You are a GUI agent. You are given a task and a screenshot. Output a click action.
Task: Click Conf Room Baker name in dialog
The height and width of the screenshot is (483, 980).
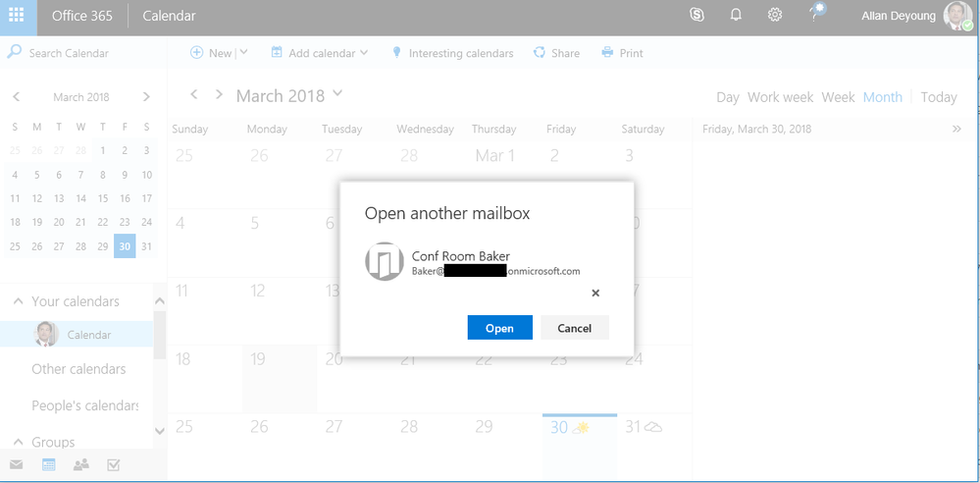(461, 256)
